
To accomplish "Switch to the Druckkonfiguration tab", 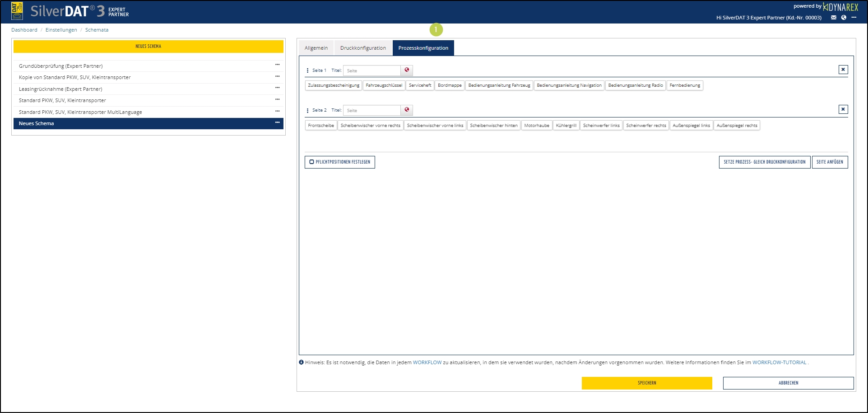I will tap(363, 48).
